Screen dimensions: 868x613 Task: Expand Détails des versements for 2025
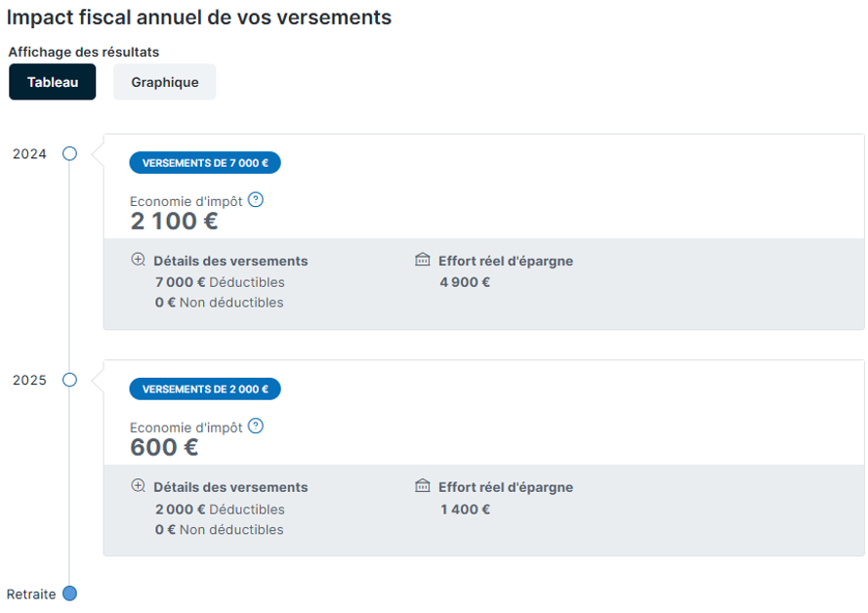[x=230, y=487]
